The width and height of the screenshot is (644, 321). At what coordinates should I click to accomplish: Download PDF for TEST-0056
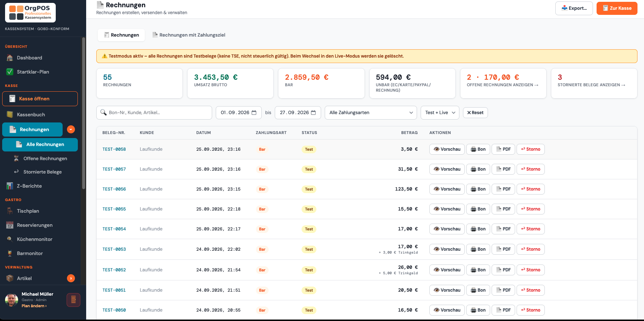point(503,189)
